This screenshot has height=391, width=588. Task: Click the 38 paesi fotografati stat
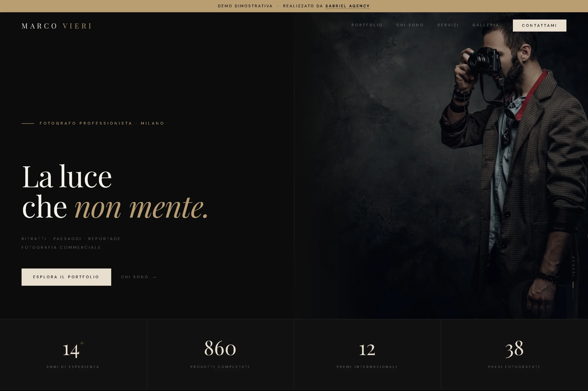pyautogui.click(x=514, y=354)
